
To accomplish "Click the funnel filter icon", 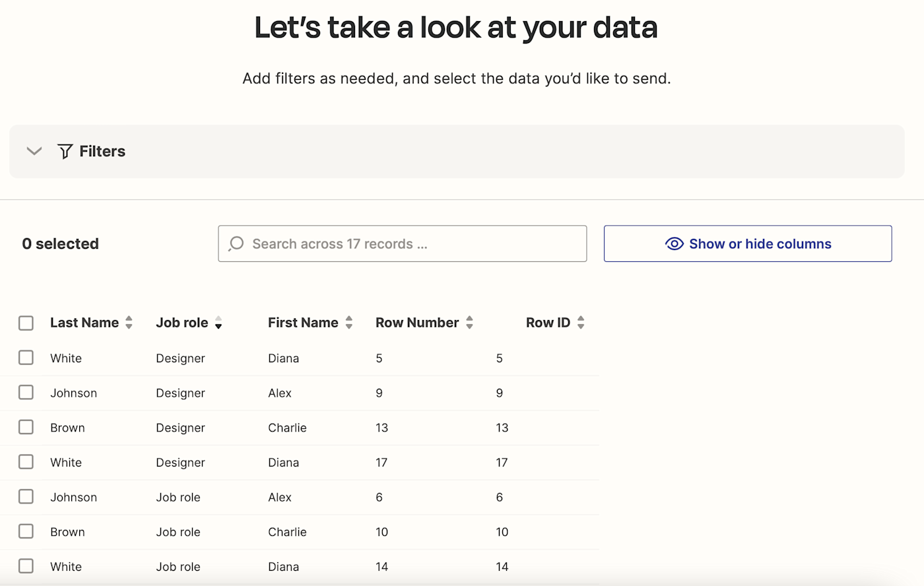I will (65, 152).
